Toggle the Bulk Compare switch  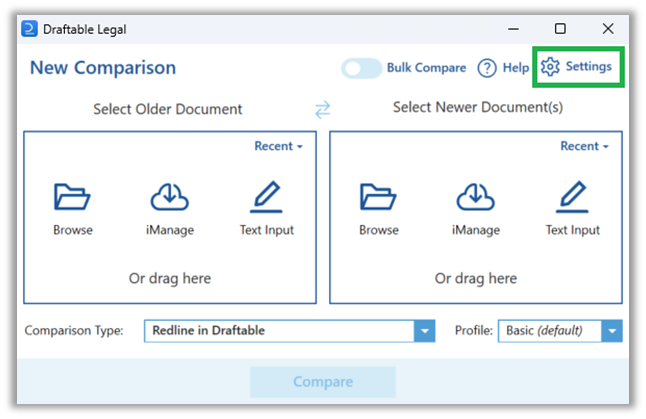tap(361, 68)
